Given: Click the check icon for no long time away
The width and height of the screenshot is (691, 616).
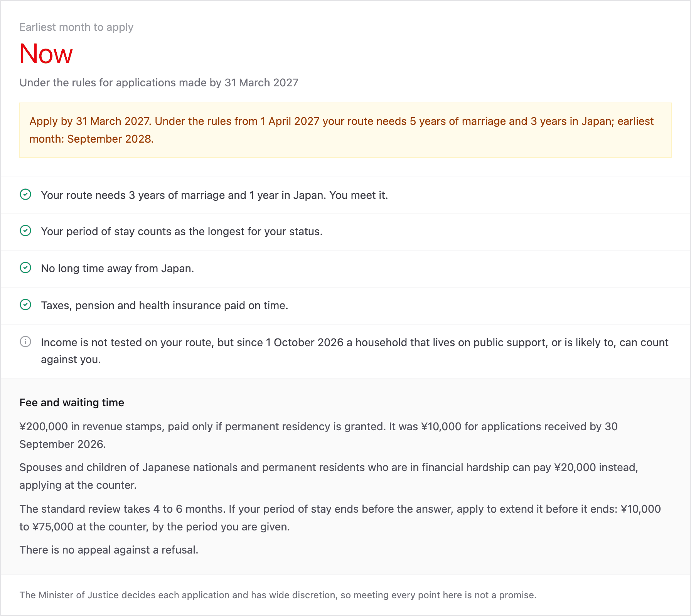Looking at the screenshot, I should pos(25,268).
